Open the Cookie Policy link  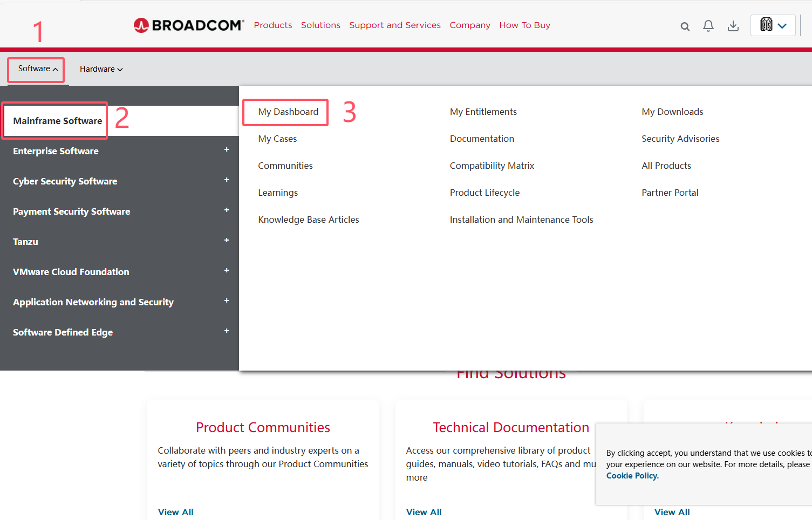pos(632,476)
